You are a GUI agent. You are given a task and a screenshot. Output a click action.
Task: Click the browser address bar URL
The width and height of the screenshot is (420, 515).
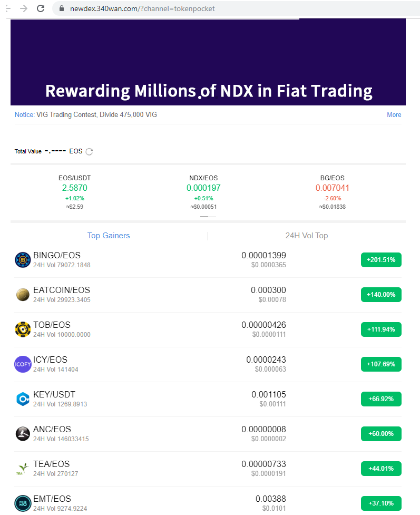(142, 8)
